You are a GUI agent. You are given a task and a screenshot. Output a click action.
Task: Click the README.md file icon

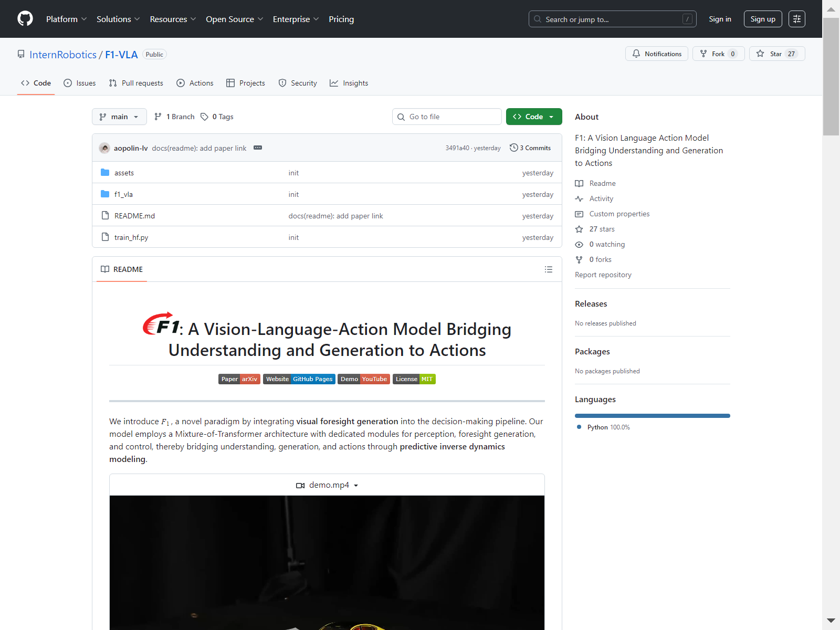click(x=105, y=216)
